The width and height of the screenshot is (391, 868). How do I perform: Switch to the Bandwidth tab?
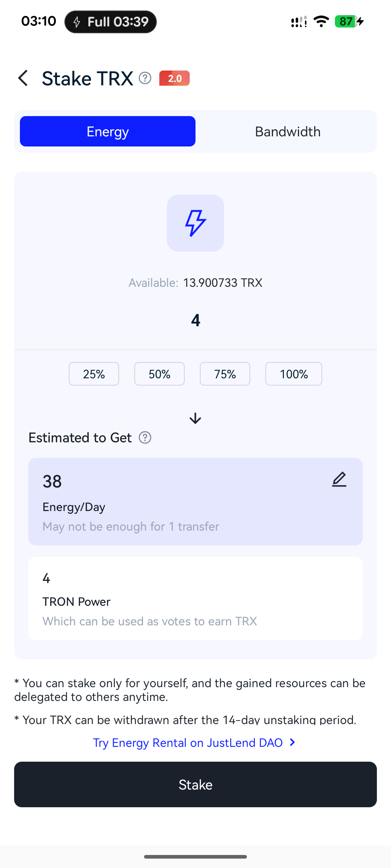tap(288, 131)
